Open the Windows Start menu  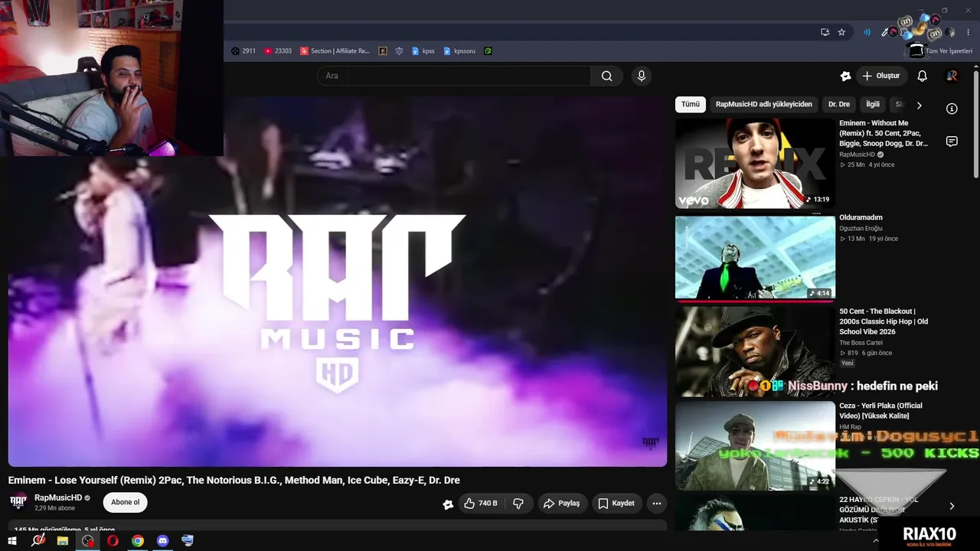[x=12, y=540]
